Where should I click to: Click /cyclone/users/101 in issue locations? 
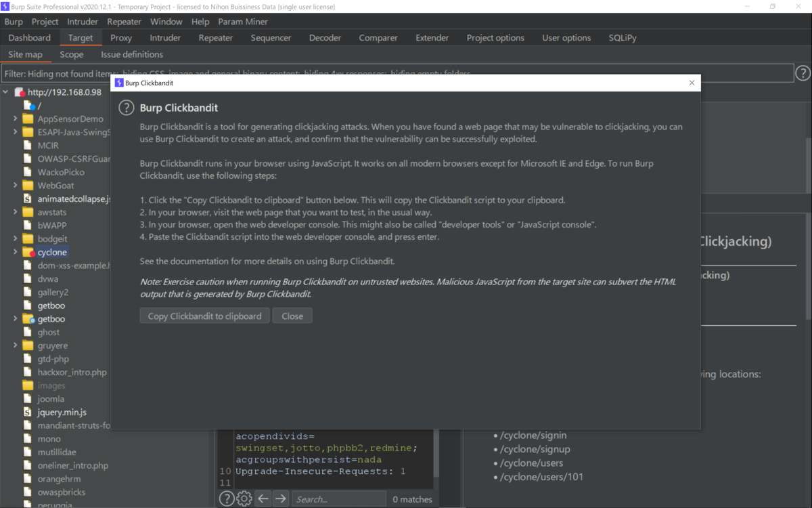coord(541,477)
